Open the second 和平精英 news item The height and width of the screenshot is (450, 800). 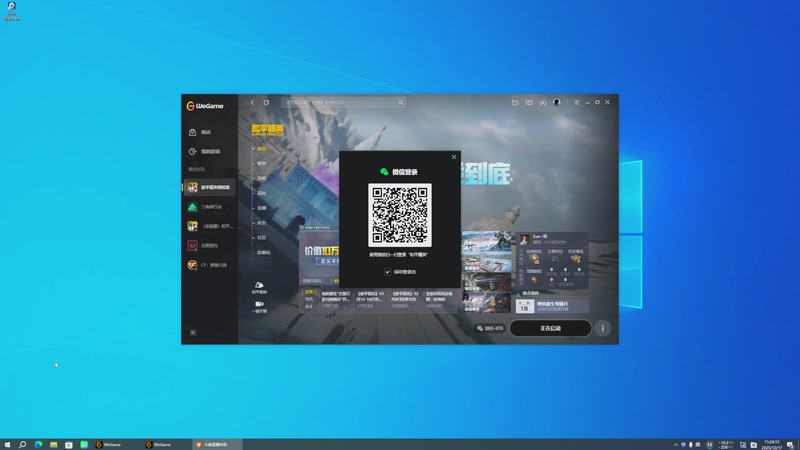370,299
